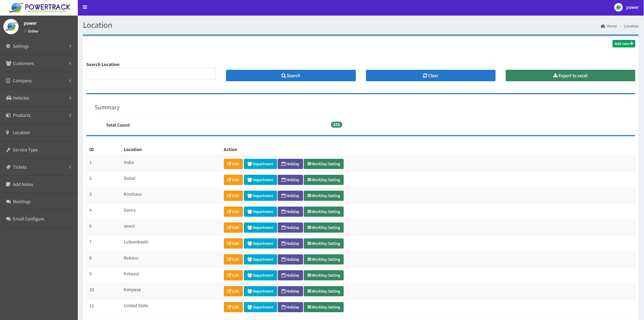The image size is (644, 320).
Task: Click the Search Location input field
Action: (x=151, y=73)
